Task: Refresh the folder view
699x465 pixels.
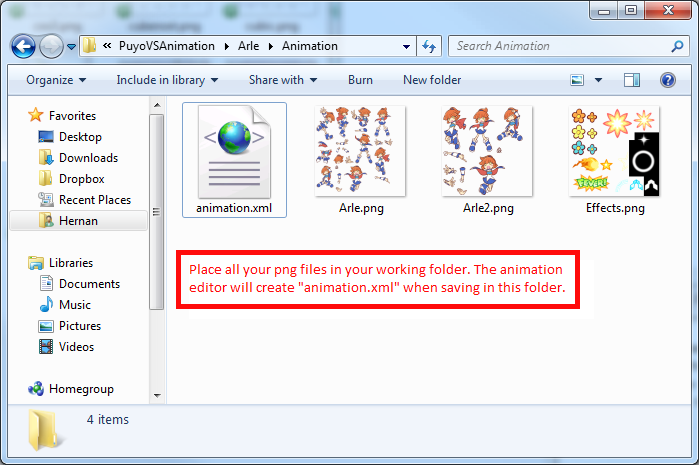Action: (x=429, y=46)
